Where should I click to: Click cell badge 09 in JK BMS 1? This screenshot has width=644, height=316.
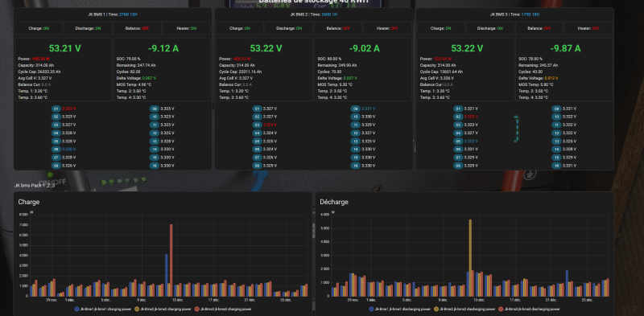click(x=154, y=109)
